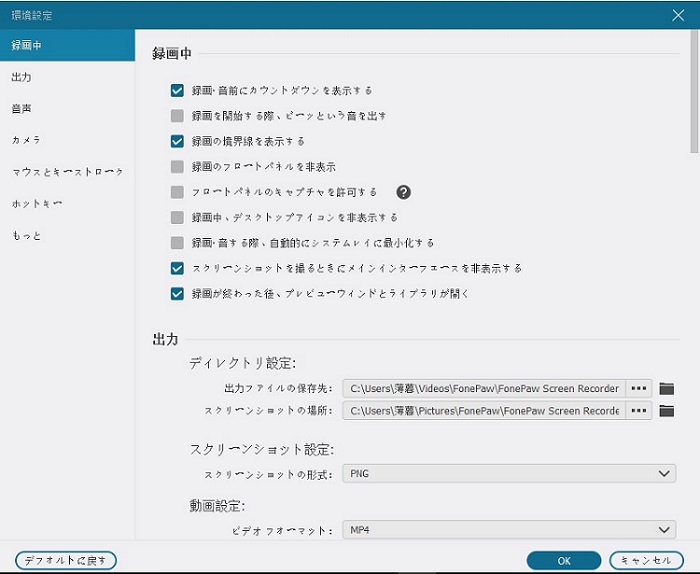Viewport: 700px width, 574px height.
Task: Click the スクリーンショットの場所 path field
Action: click(x=484, y=411)
